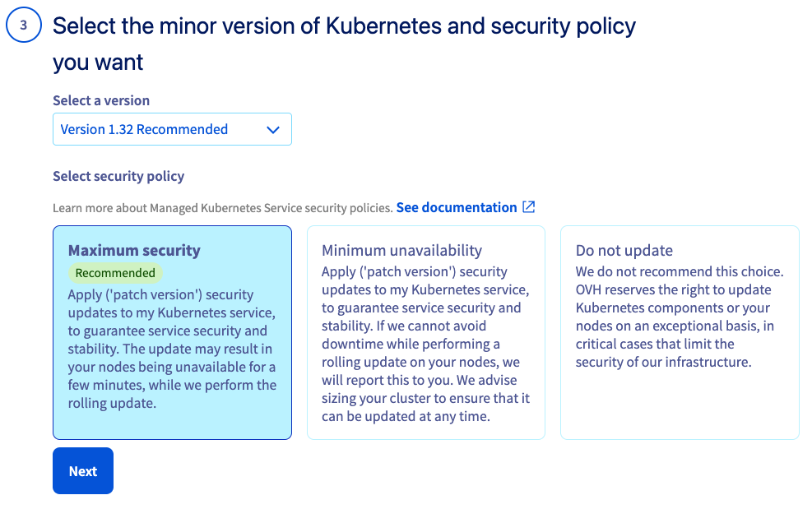This screenshot has width=812, height=509.
Task: Choose the Minimum unavailability policy card
Action: tap(425, 332)
